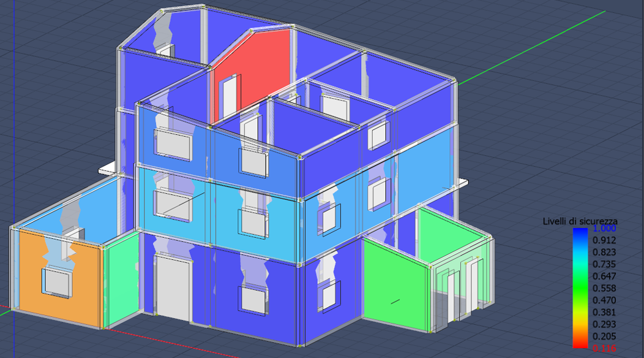Select the 0.735 legend value

coord(604,264)
